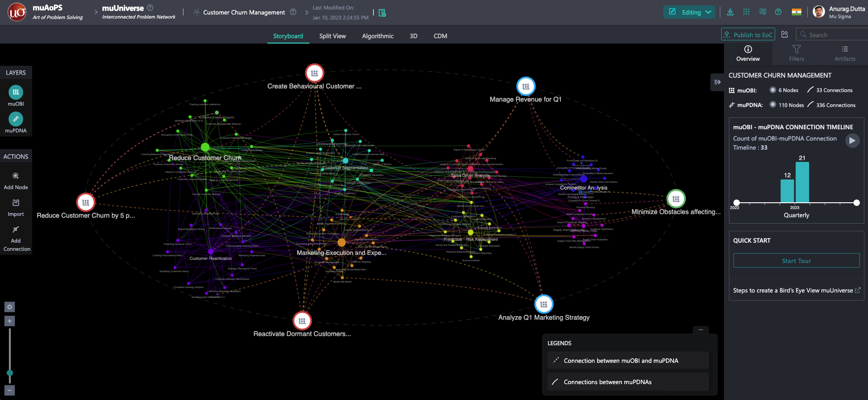Viewport: 868px width, 400px height.
Task: Click the Start Tour button
Action: click(796, 261)
